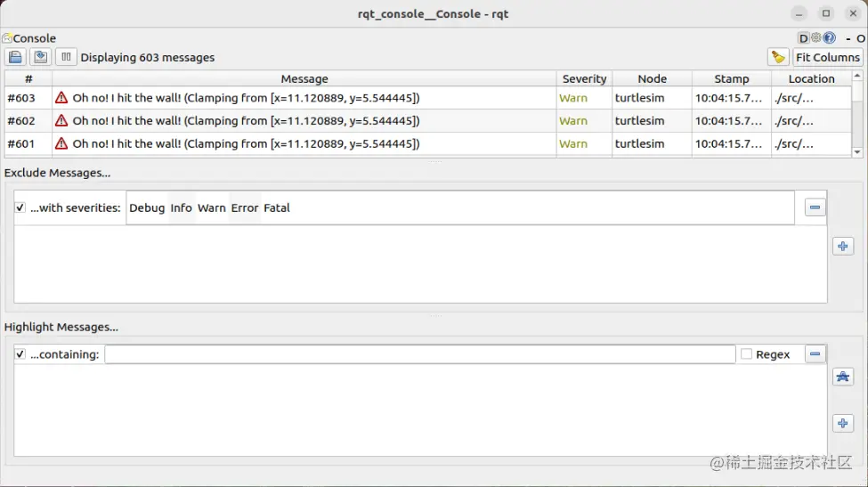Click the containing text input field
868x487 pixels.
(420, 354)
